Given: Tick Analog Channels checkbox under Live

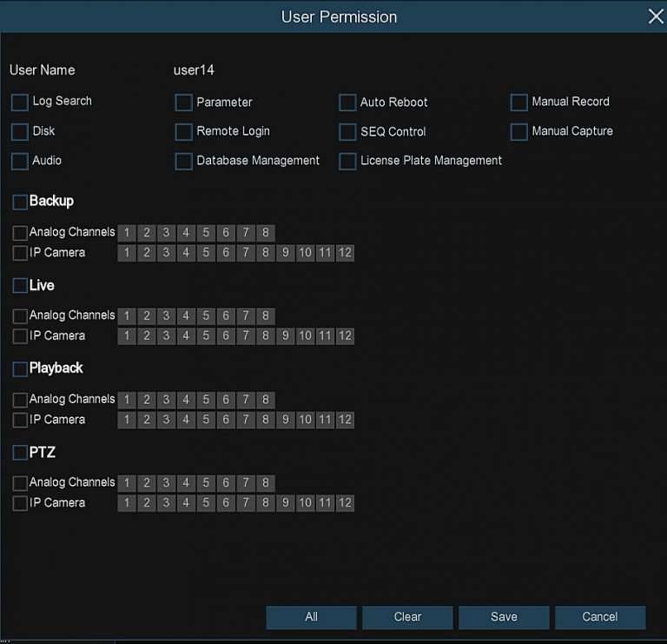Looking at the screenshot, I should pos(20,315).
